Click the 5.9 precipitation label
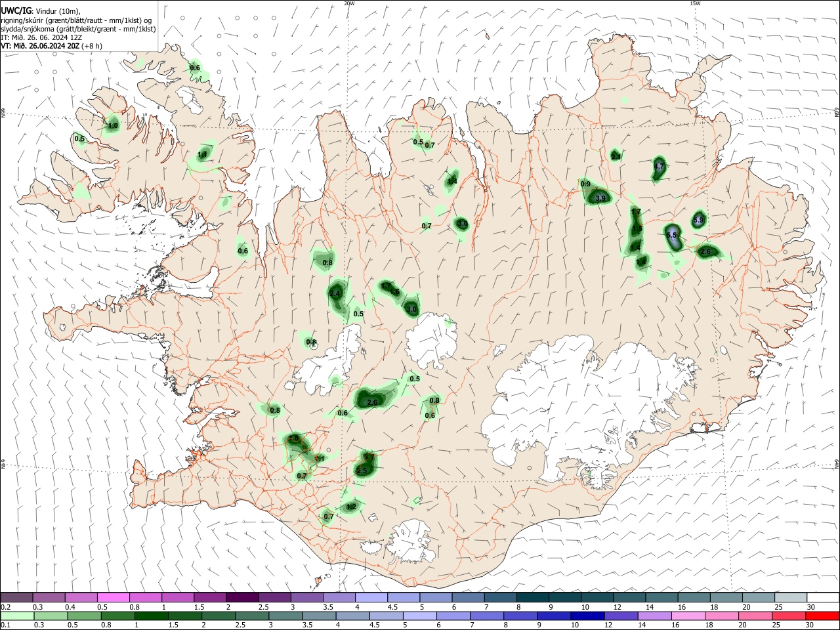Viewport: 840px width, 630px height. point(698,220)
